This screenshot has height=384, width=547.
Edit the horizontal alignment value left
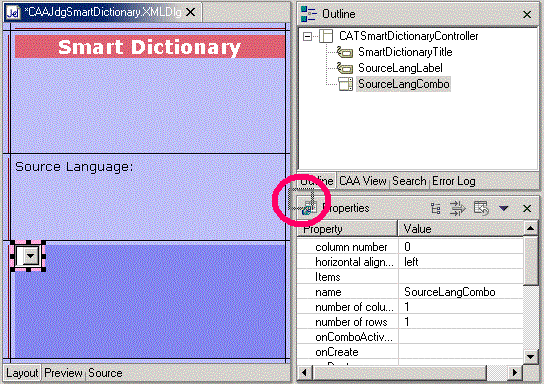461,262
